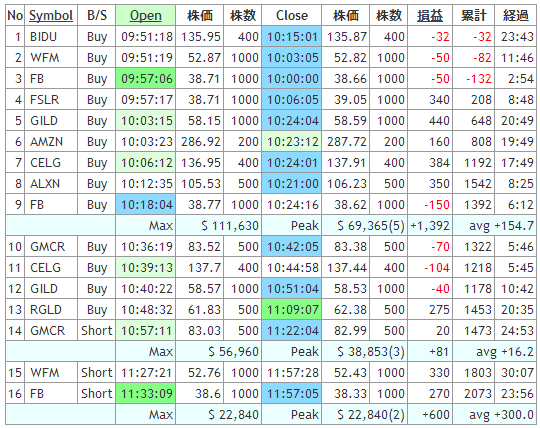Click the close time 10:15:01
This screenshot has height=428, width=540.
[x=292, y=36]
